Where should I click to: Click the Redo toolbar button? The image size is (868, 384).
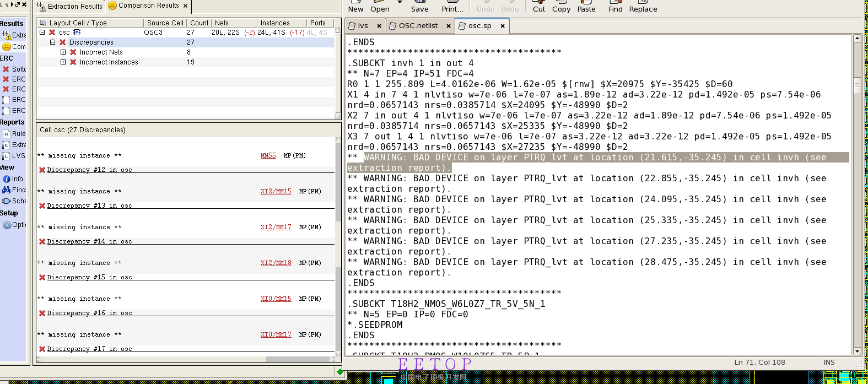pyautogui.click(x=510, y=7)
